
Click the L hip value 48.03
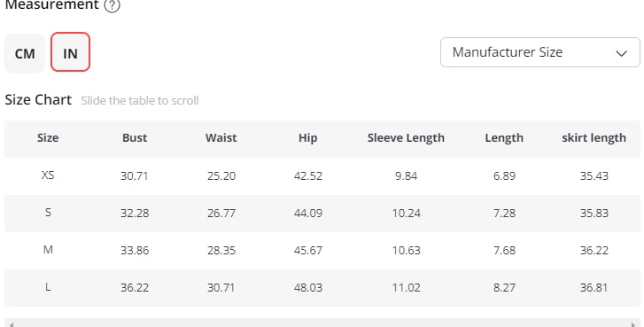308,287
